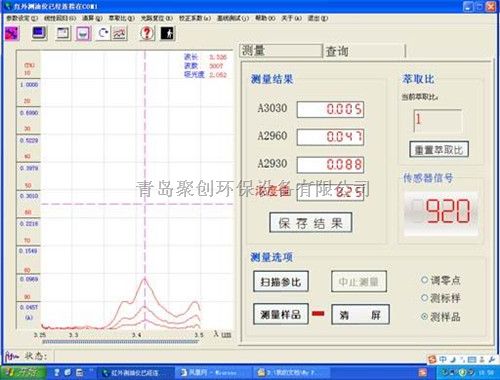Viewport: 500px width, 380px height.
Task: Click the window-frame toolbar icon
Action: pos(63,34)
